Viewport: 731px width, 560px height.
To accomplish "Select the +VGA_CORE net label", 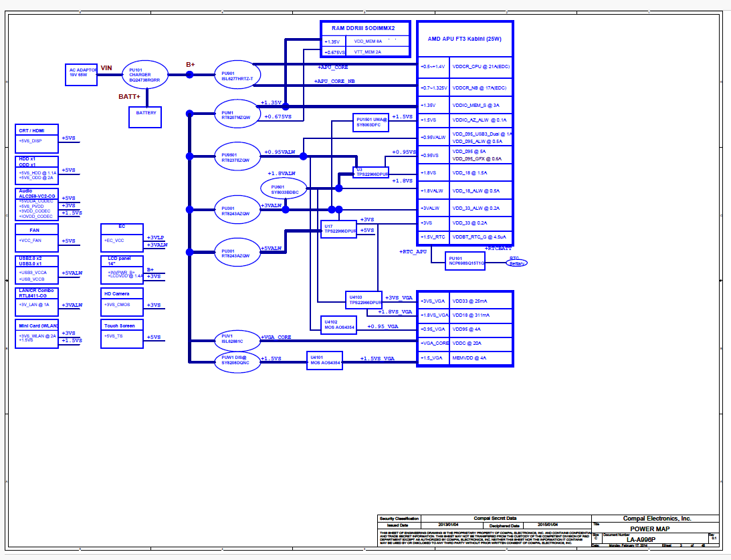I will [276, 337].
